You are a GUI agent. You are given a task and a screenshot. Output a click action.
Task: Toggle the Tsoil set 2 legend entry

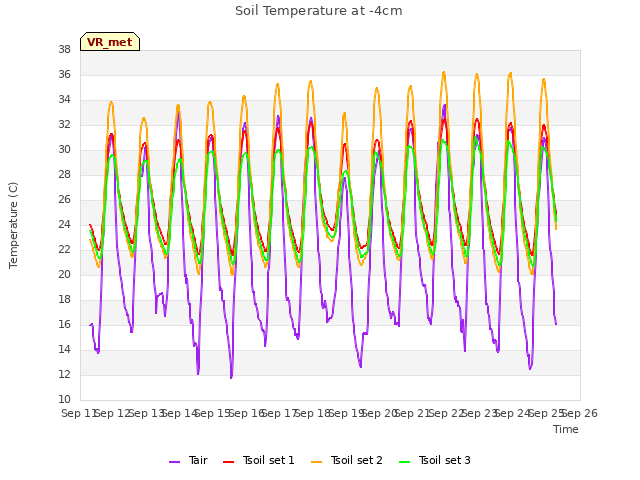click(x=347, y=460)
